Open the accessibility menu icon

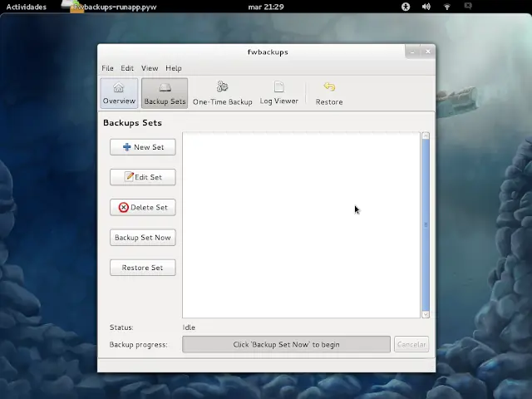pos(406,7)
